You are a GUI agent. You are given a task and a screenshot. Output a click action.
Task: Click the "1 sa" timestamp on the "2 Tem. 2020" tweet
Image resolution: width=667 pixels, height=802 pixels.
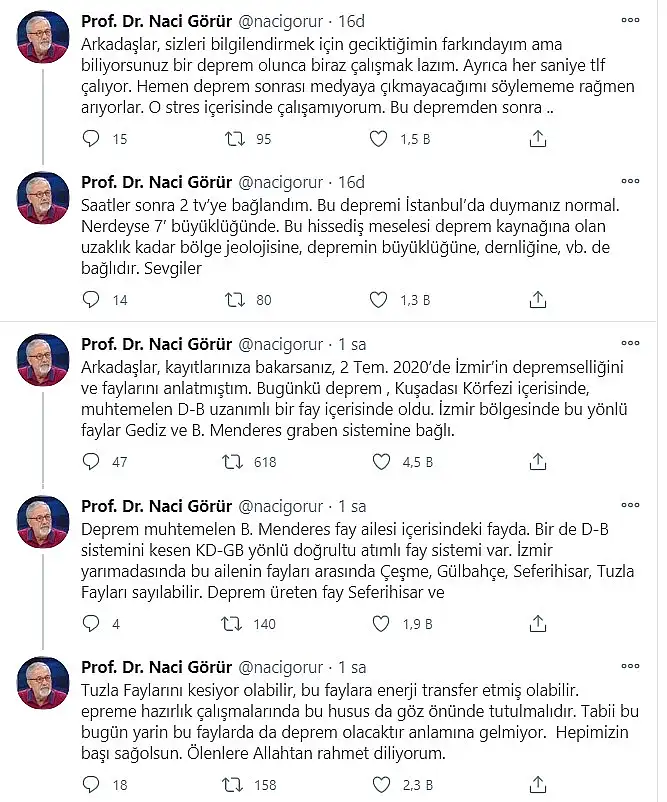(352, 344)
